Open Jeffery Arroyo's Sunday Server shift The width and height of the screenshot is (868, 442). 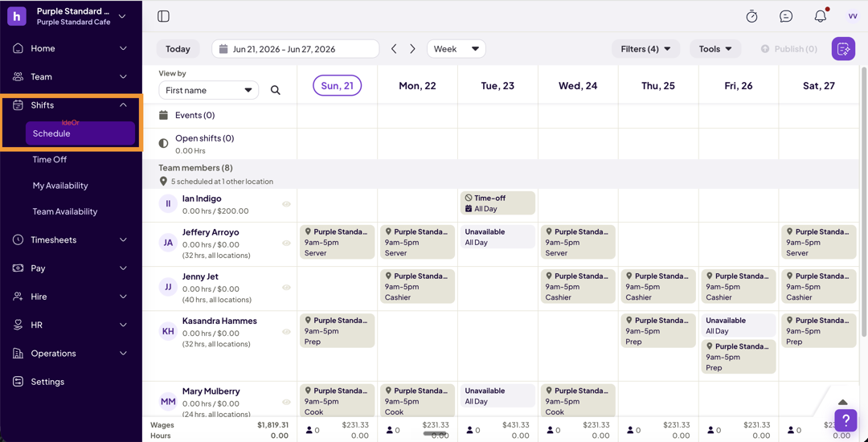click(337, 243)
